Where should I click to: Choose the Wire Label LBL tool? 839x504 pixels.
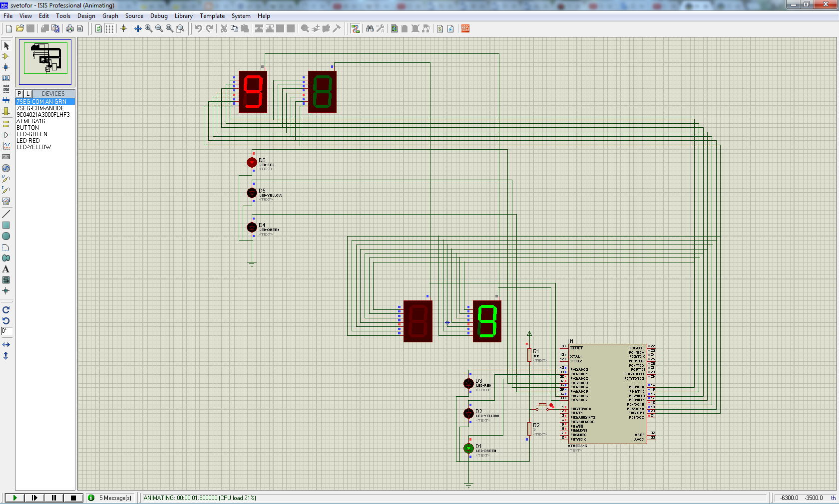6,78
